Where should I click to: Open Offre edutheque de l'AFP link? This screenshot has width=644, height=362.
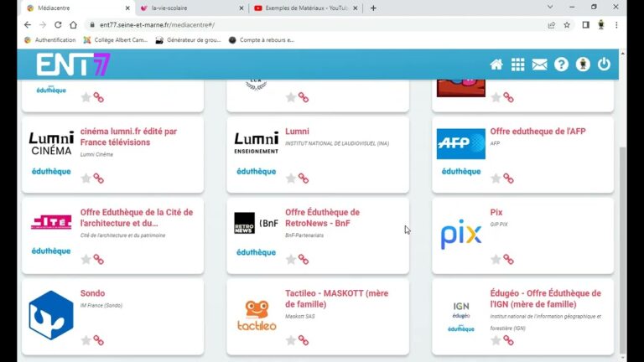pyautogui.click(x=538, y=132)
